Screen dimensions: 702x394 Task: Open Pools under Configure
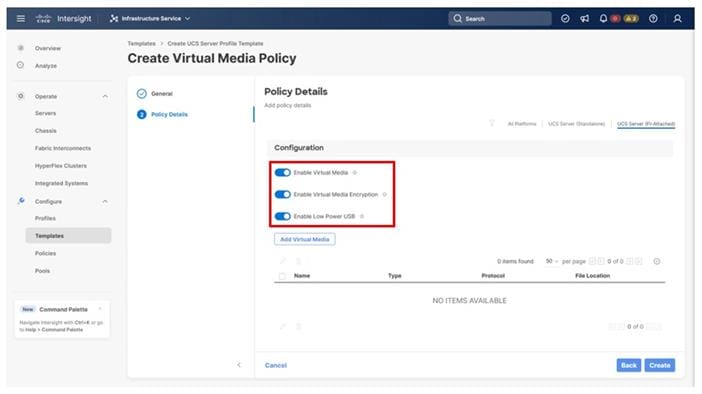43,270
